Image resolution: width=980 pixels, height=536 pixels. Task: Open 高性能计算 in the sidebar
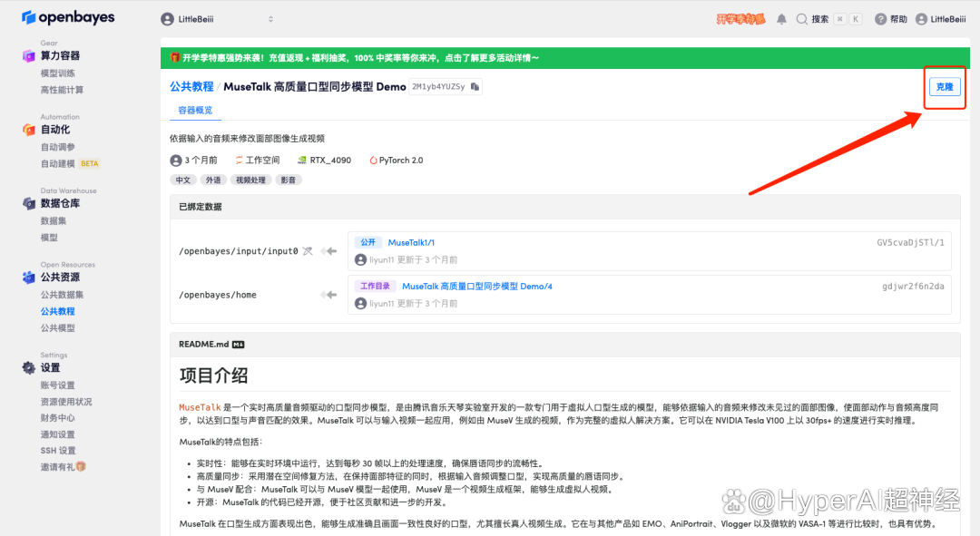62,90
